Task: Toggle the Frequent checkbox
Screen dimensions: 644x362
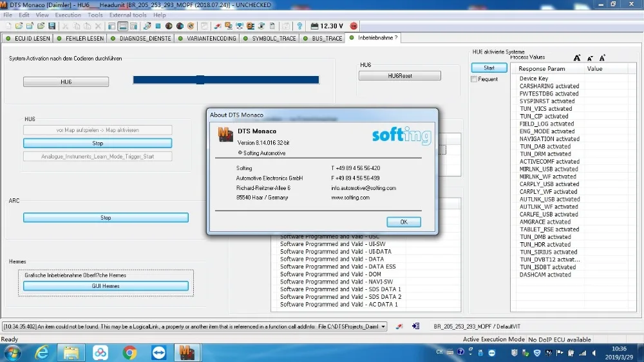Action: tap(474, 79)
